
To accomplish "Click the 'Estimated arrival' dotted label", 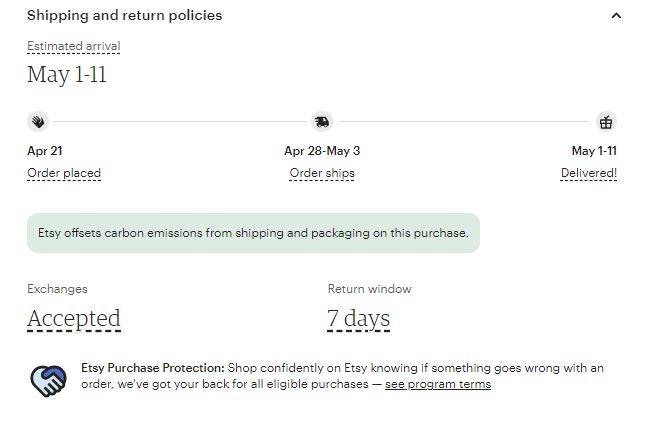I will click(74, 46).
